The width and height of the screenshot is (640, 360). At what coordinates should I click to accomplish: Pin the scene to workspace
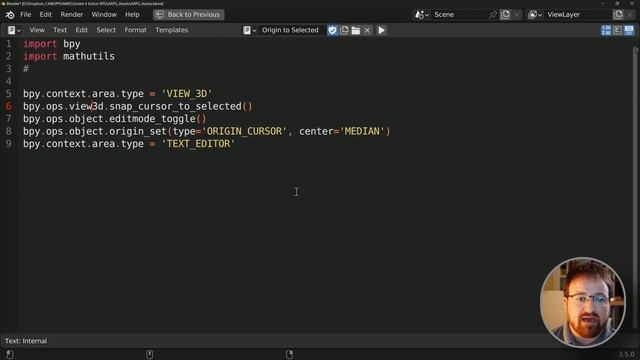(493, 15)
